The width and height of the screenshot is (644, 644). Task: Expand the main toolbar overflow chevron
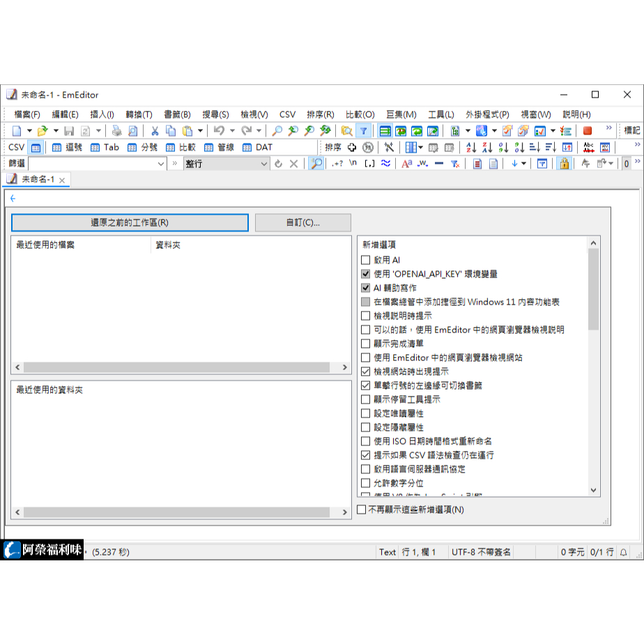click(608, 128)
